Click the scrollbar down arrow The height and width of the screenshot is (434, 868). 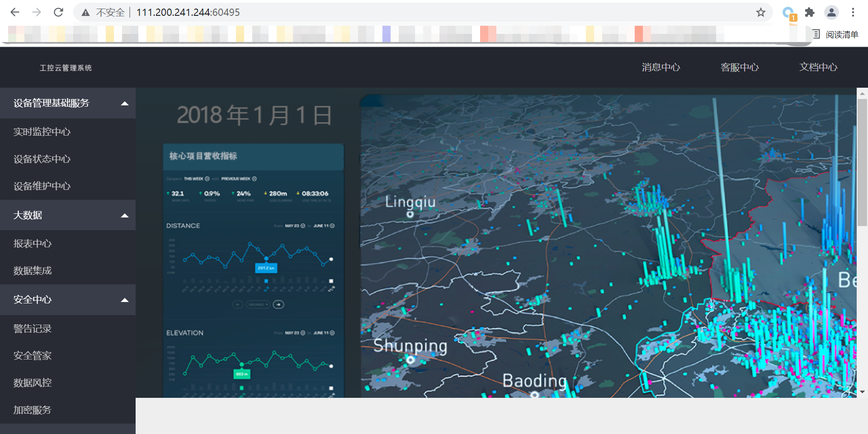point(862,392)
